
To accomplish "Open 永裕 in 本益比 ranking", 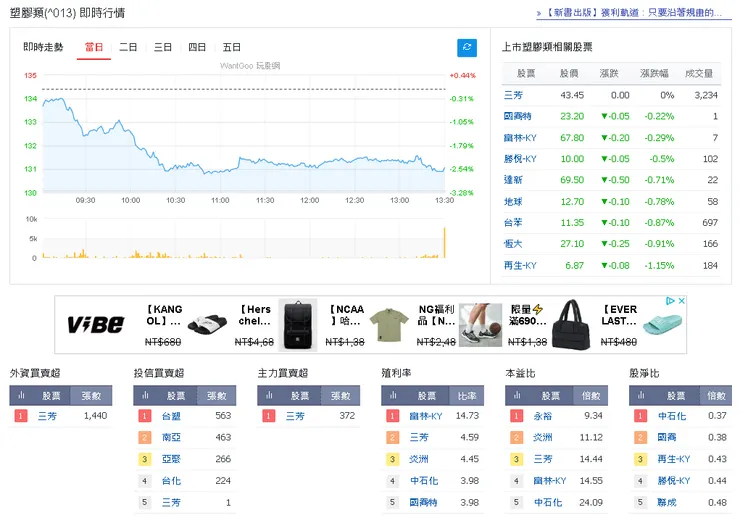I will [543, 416].
